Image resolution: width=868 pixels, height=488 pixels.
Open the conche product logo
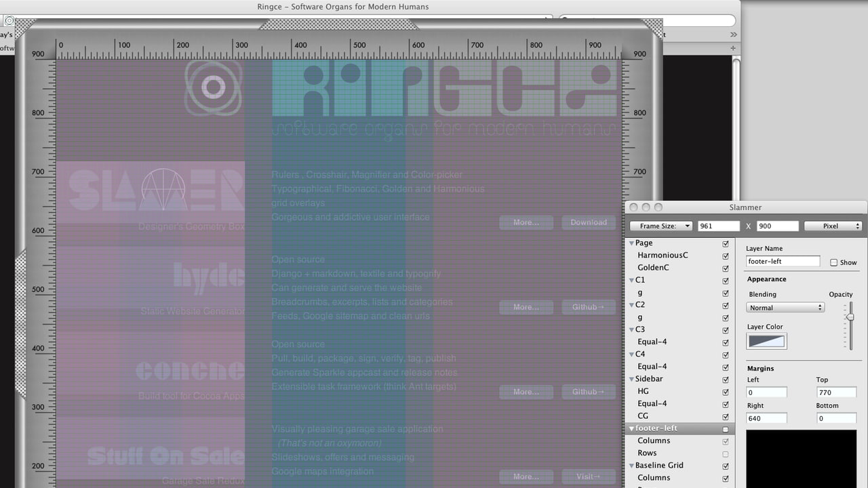tap(190, 370)
